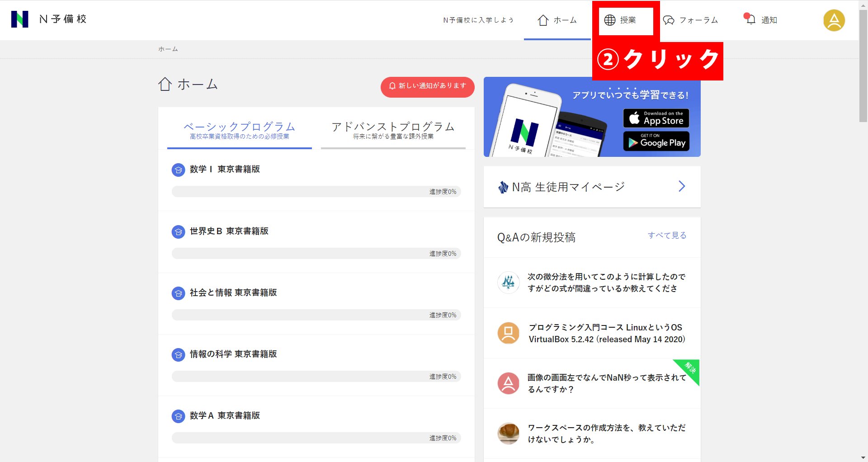868x462 pixels.
Task: Click the course icon beside 社会と情報
Action: [179, 293]
